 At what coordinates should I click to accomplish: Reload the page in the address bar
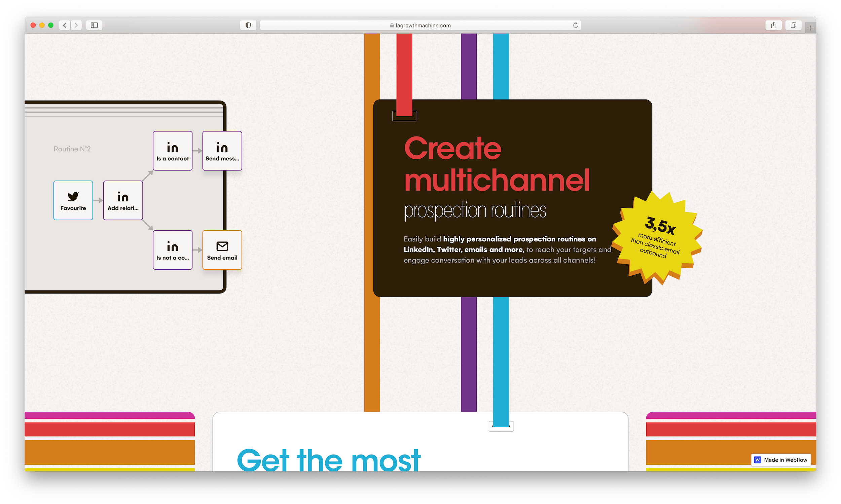(575, 25)
